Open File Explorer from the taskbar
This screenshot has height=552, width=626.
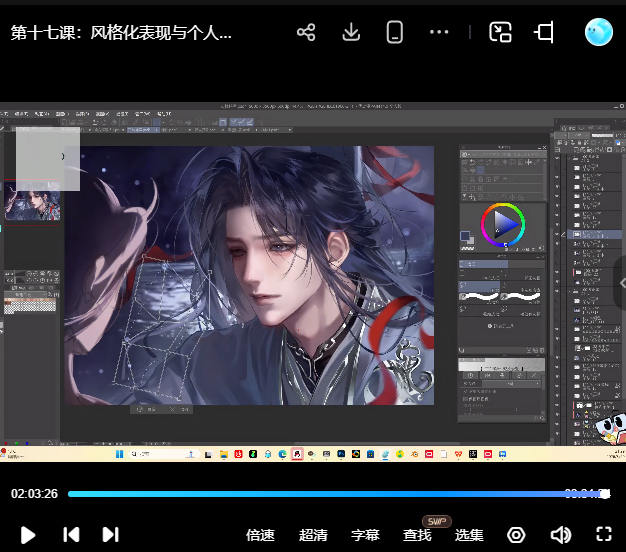(x=224, y=454)
